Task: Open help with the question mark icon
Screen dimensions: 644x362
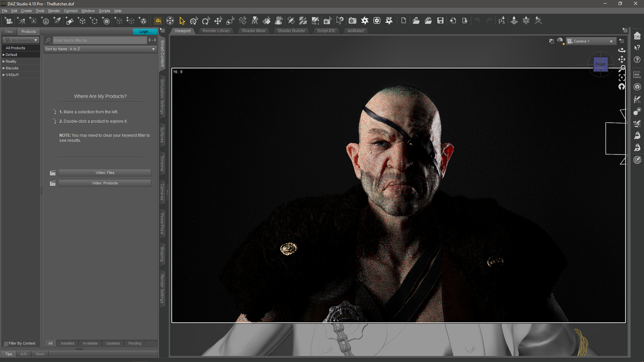Action: click(x=637, y=60)
